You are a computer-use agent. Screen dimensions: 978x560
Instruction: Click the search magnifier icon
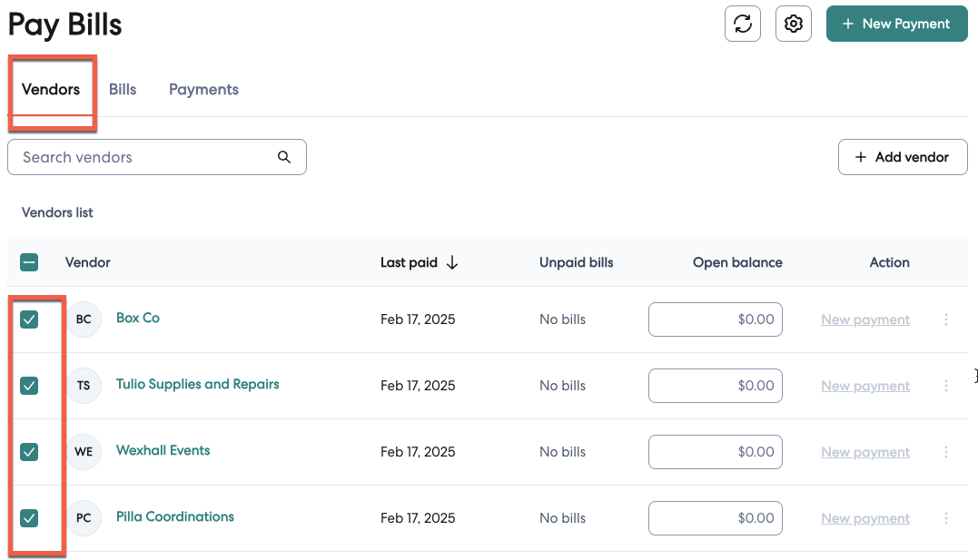284,157
